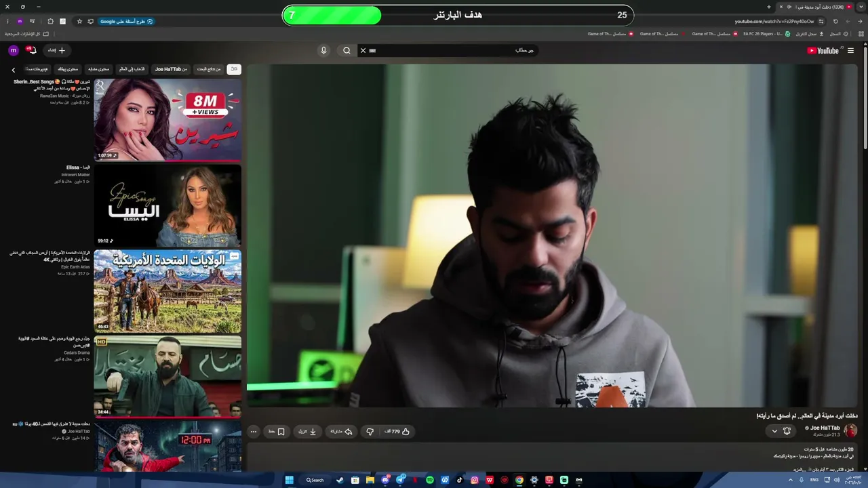Show more filter chips with arrow
This screenshot has width=868, height=488.
[13, 70]
